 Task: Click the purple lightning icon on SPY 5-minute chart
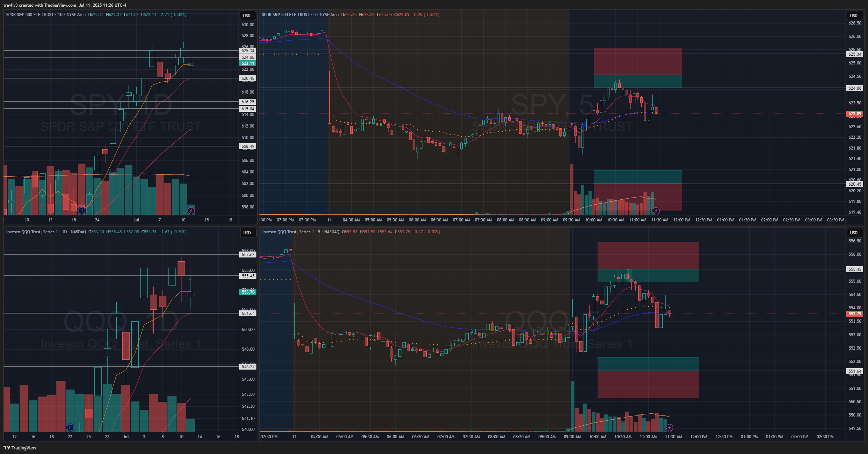(656, 211)
